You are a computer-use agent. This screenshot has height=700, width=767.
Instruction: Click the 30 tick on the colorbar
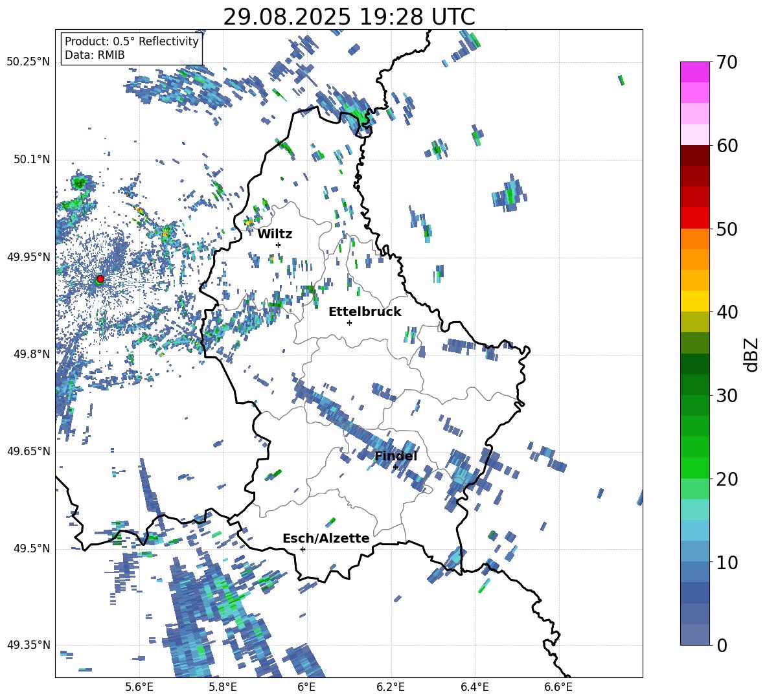click(x=727, y=396)
